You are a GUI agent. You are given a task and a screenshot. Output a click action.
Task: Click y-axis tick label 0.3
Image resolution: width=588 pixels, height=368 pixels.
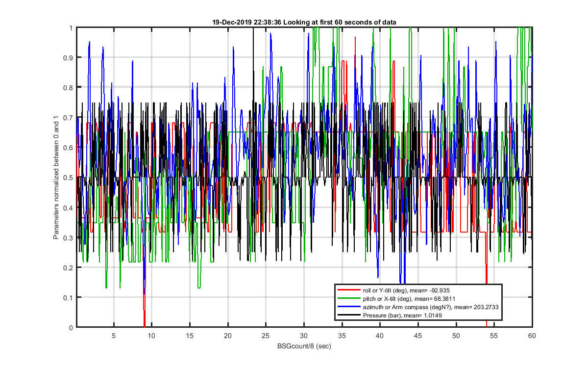[68, 237]
